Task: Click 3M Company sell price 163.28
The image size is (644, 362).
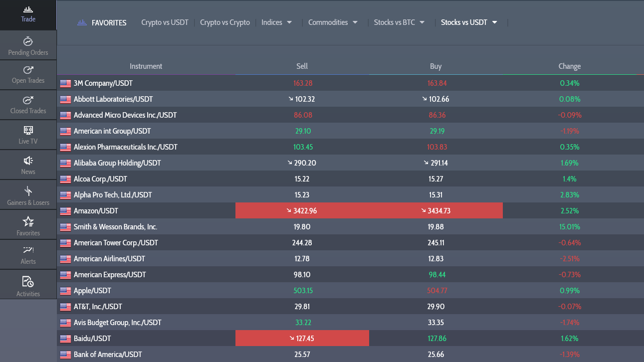Action: click(302, 83)
